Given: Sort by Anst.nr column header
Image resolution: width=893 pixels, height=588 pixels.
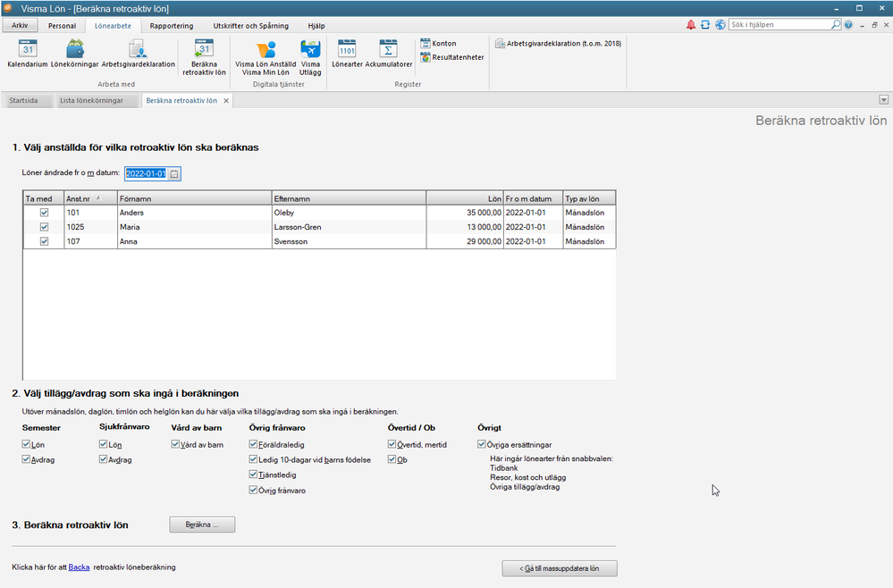Looking at the screenshot, I should tap(90, 198).
